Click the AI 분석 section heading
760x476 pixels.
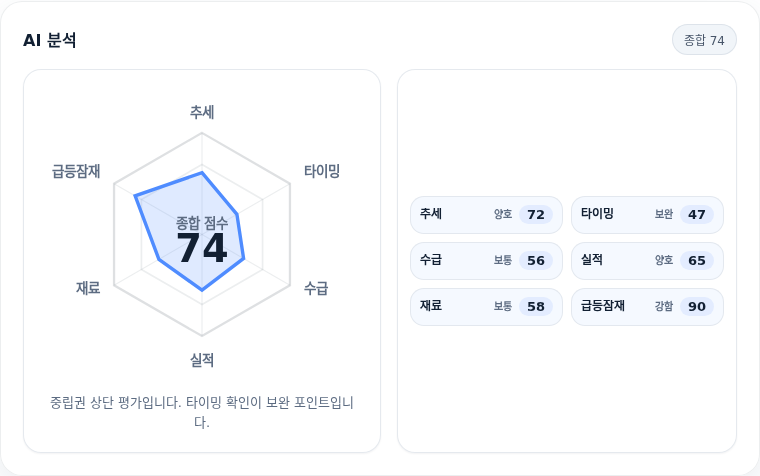pos(49,40)
